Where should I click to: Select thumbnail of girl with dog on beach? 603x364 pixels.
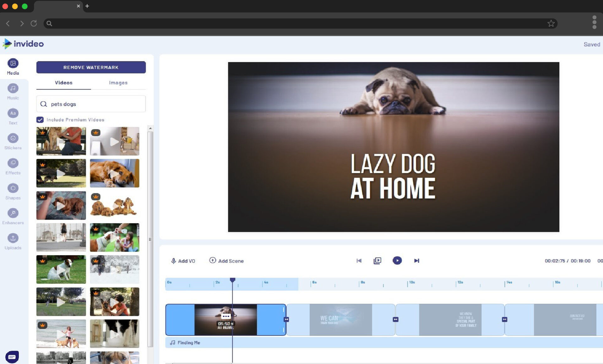tap(61, 334)
